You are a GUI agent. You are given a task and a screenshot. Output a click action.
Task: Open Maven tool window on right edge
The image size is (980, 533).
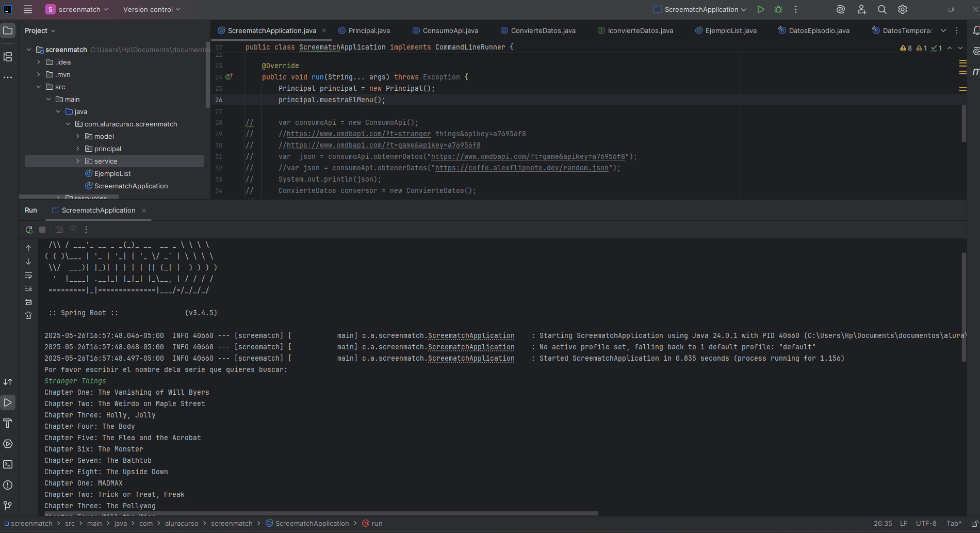click(976, 71)
